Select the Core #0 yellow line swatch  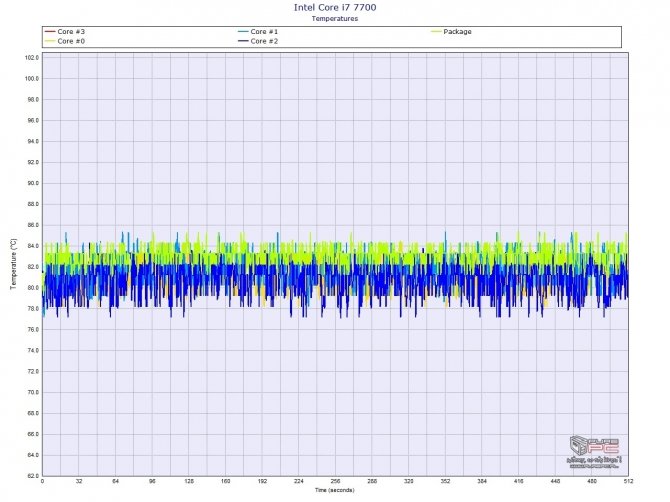50,41
